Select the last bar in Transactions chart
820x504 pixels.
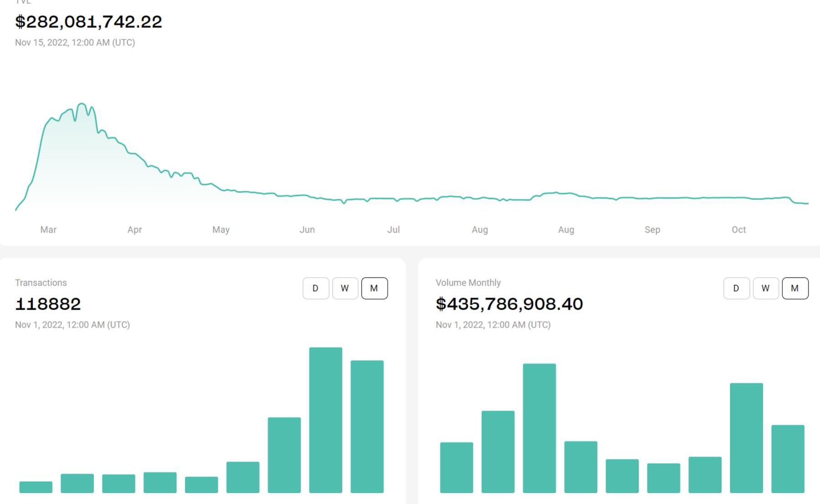pyautogui.click(x=367, y=427)
